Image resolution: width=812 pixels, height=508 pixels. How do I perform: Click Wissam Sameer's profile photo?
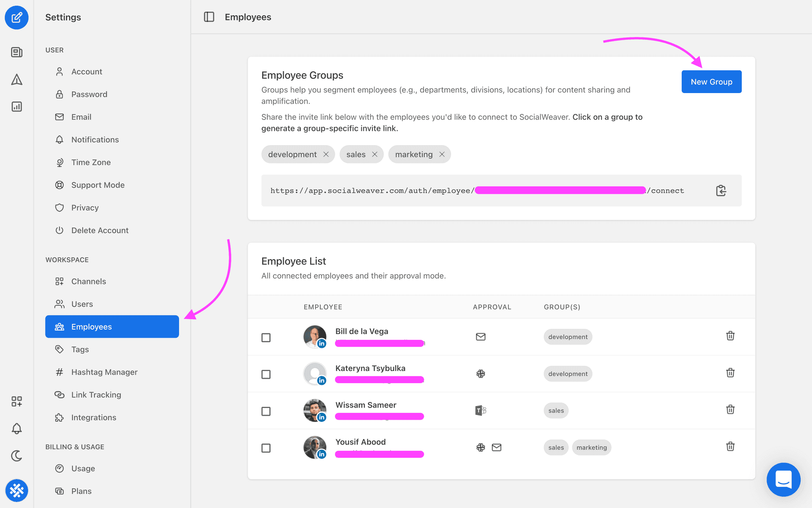(315, 410)
